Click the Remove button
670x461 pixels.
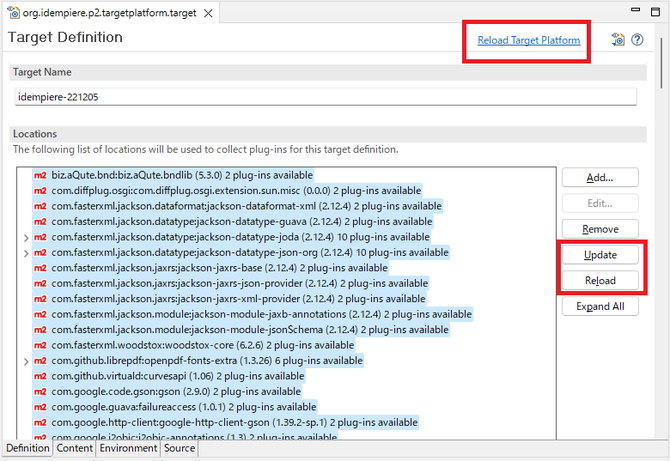coord(600,229)
